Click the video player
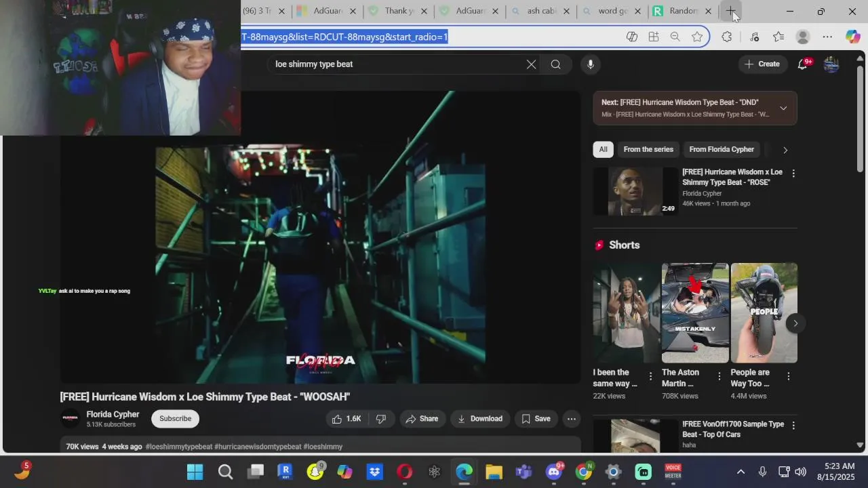The image size is (868, 488). click(x=320, y=237)
